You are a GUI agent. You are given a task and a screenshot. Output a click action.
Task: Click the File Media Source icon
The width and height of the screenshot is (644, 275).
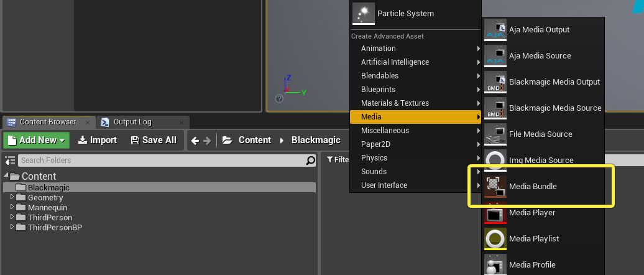tap(495, 134)
